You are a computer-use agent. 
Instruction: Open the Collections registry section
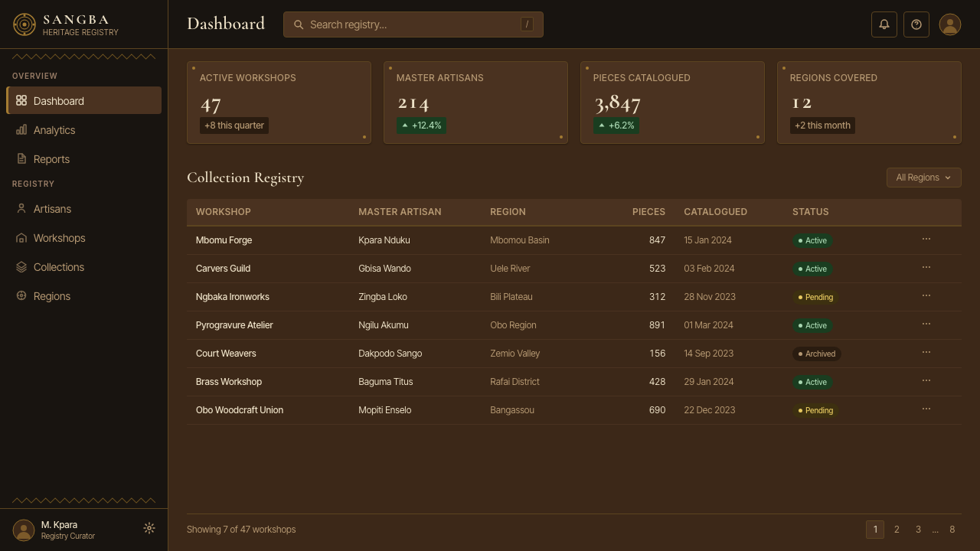click(x=83, y=267)
